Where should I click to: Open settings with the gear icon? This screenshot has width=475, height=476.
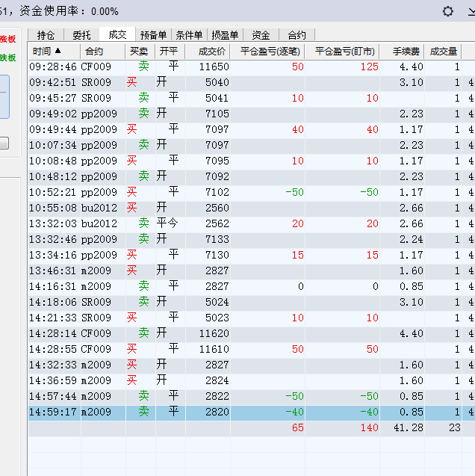pyautogui.click(x=448, y=11)
